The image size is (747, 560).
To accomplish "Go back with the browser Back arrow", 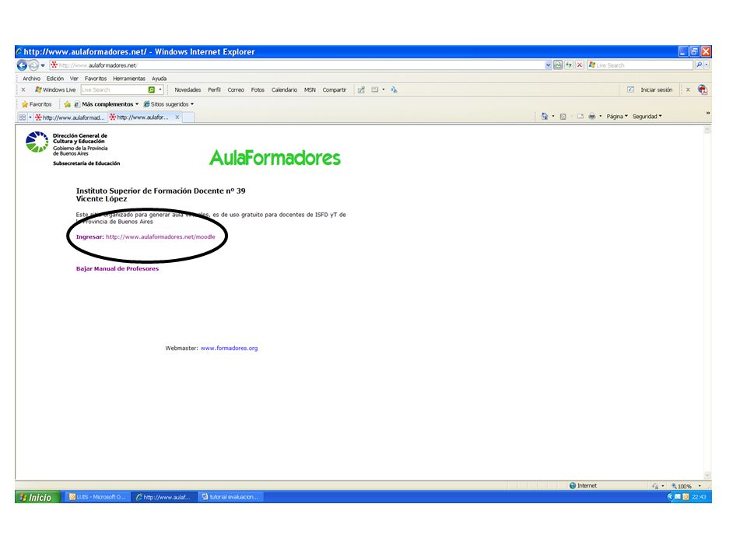I will (x=22, y=65).
